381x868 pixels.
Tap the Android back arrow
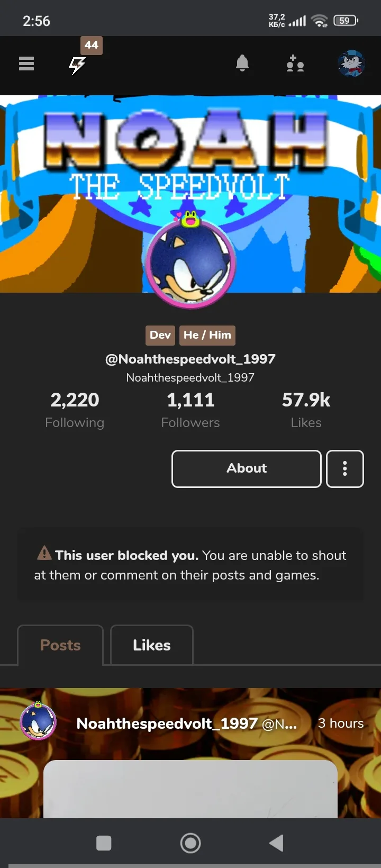276,843
